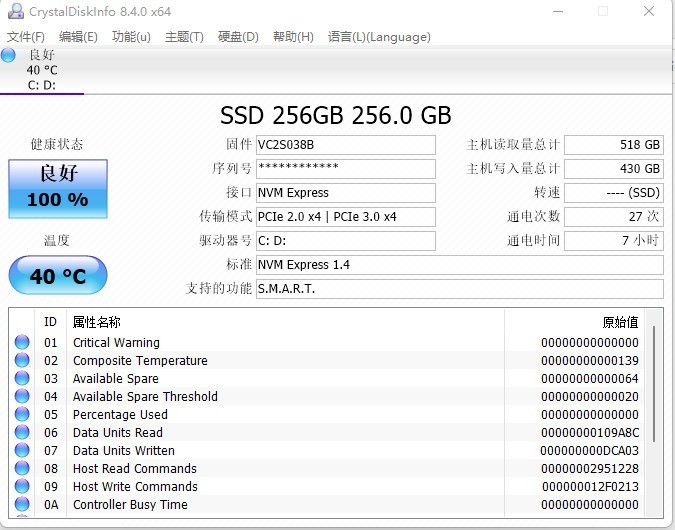Click raw value 00000000000139
This screenshot has height=530, width=675.
coord(590,360)
